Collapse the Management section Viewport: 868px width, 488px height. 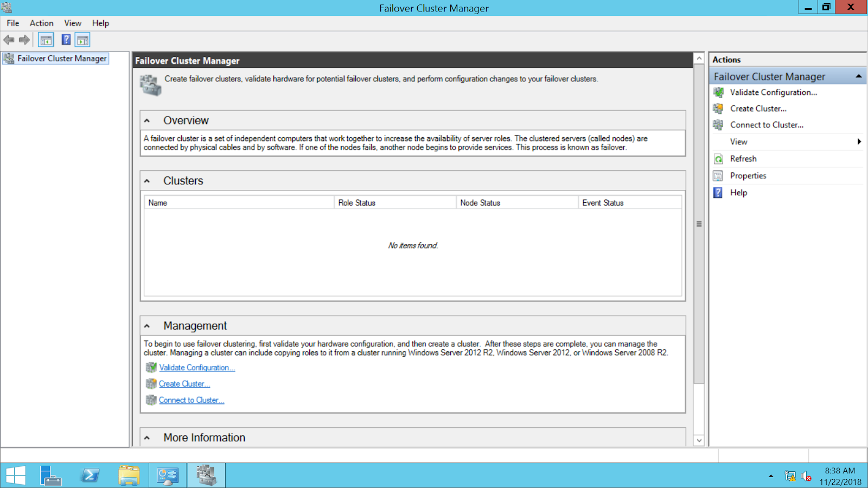[147, 326]
